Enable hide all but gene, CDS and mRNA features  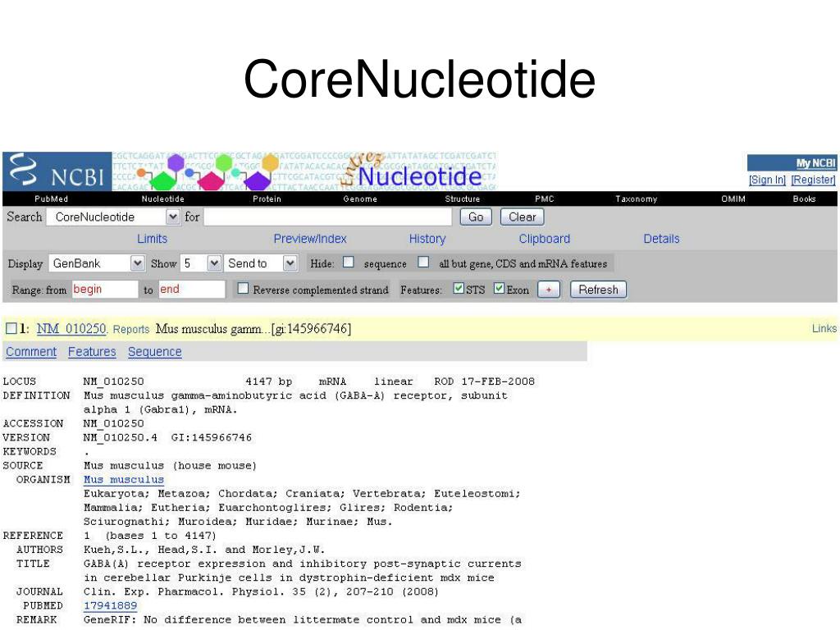423,262
